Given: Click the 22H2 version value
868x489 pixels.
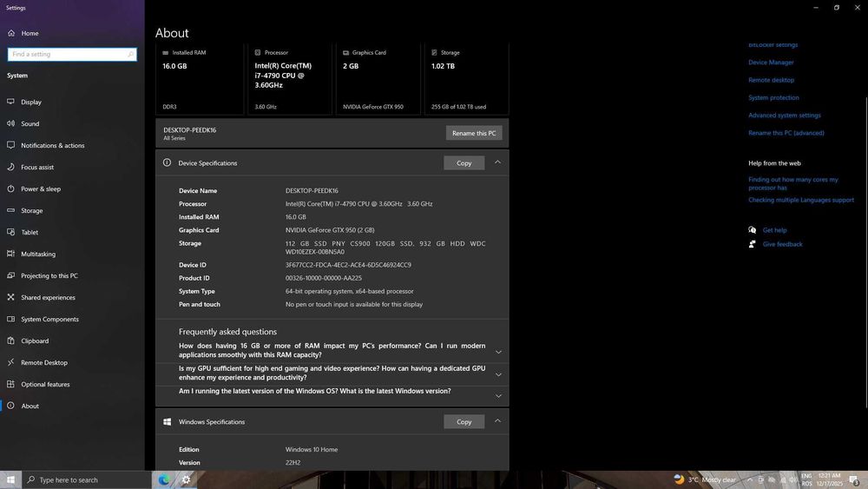Looking at the screenshot, I should [293, 463].
